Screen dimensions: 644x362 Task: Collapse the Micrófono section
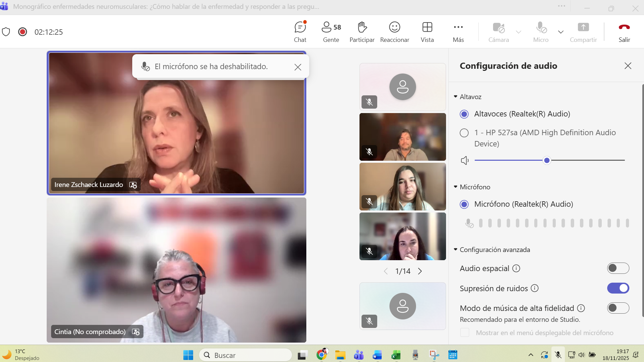(472, 187)
